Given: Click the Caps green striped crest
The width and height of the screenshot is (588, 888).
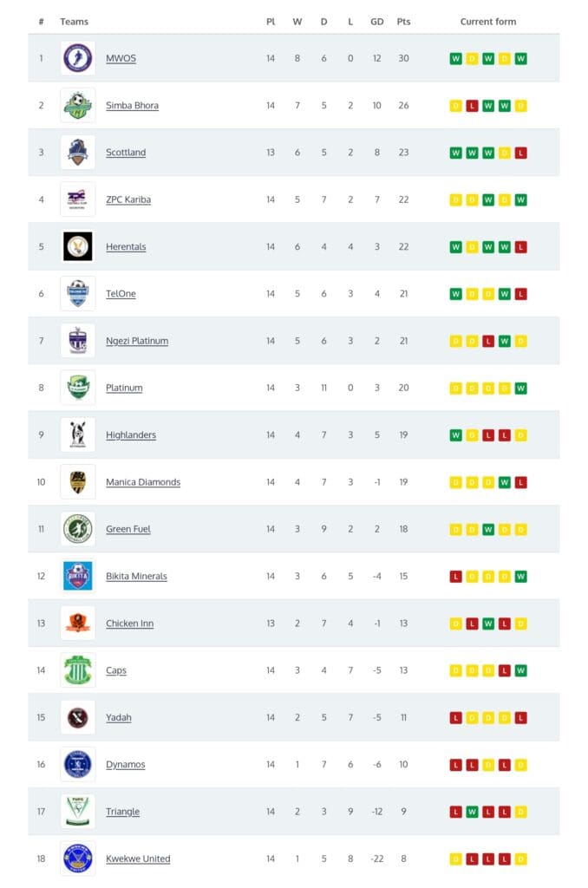Looking at the screenshot, I should (x=77, y=670).
